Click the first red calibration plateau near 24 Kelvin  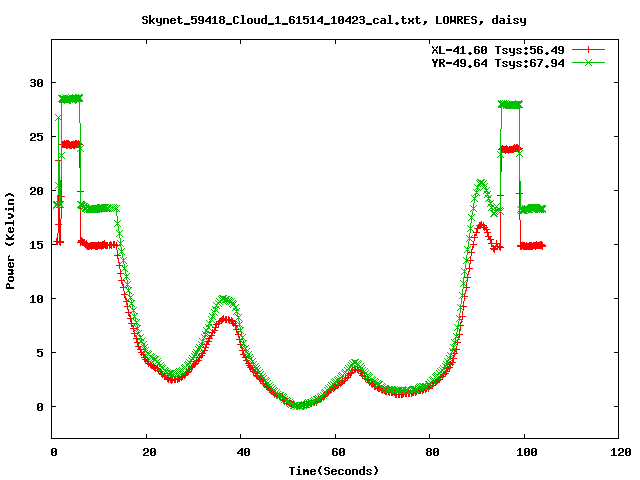71,144
